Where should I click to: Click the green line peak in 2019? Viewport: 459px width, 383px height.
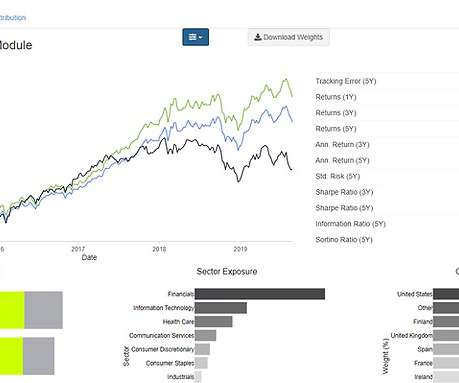tap(286, 79)
